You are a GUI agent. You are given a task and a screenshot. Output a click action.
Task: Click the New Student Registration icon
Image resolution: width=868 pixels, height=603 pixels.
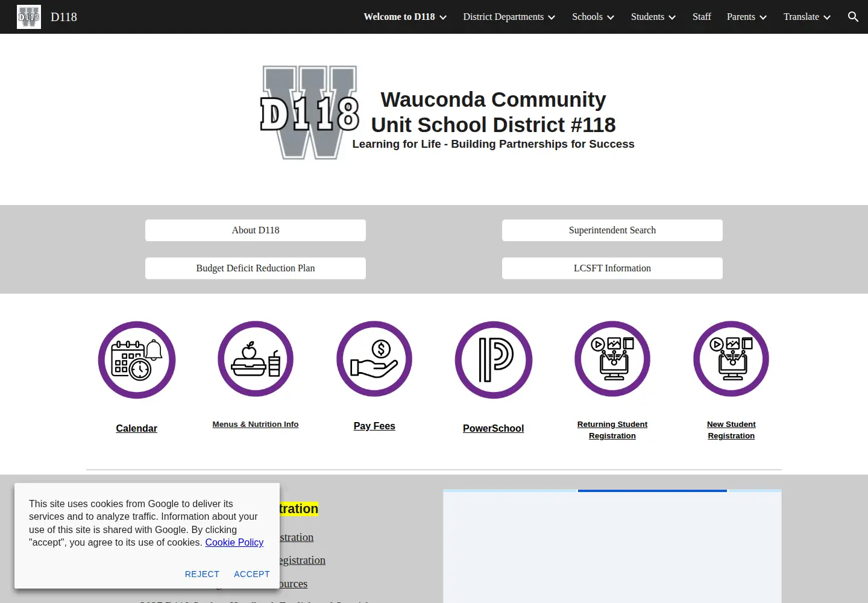731,359
